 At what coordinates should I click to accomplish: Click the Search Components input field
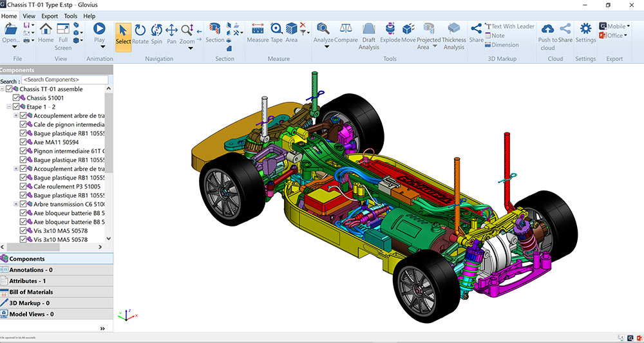tap(64, 80)
